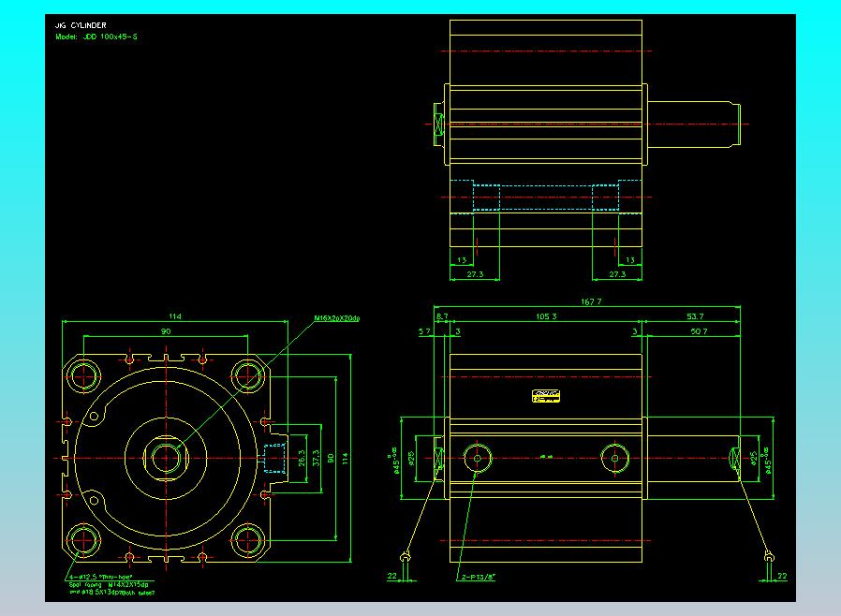Select the left 27.3 dimension in top view
This screenshot has width=841, height=616.
tap(474, 274)
